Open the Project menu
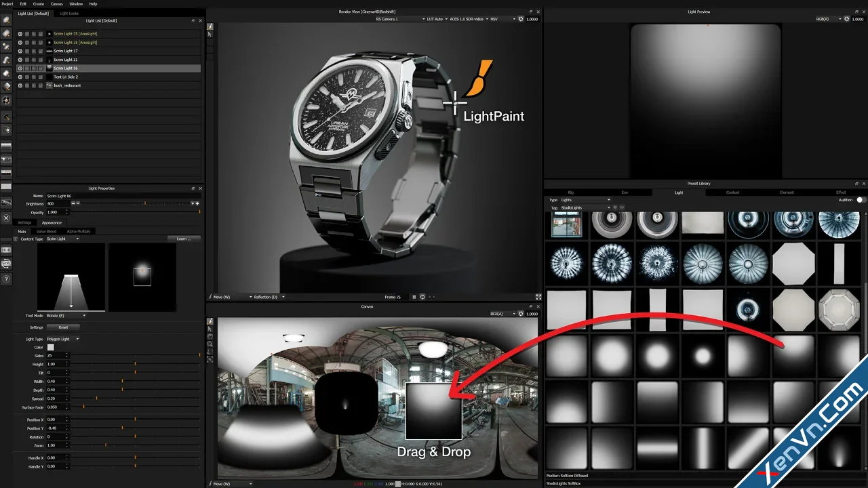The width and height of the screenshot is (868, 488). tap(7, 3)
